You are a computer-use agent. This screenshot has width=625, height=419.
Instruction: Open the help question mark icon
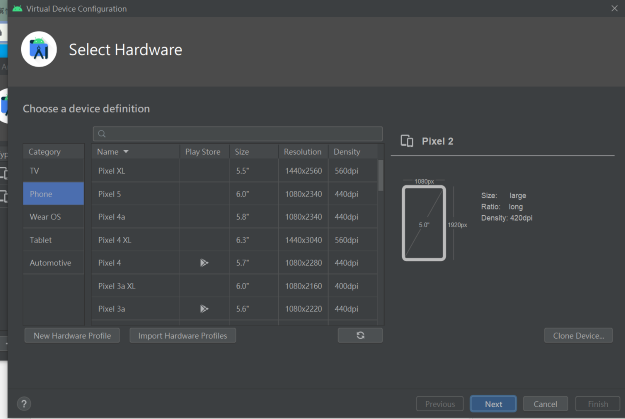(x=24, y=404)
